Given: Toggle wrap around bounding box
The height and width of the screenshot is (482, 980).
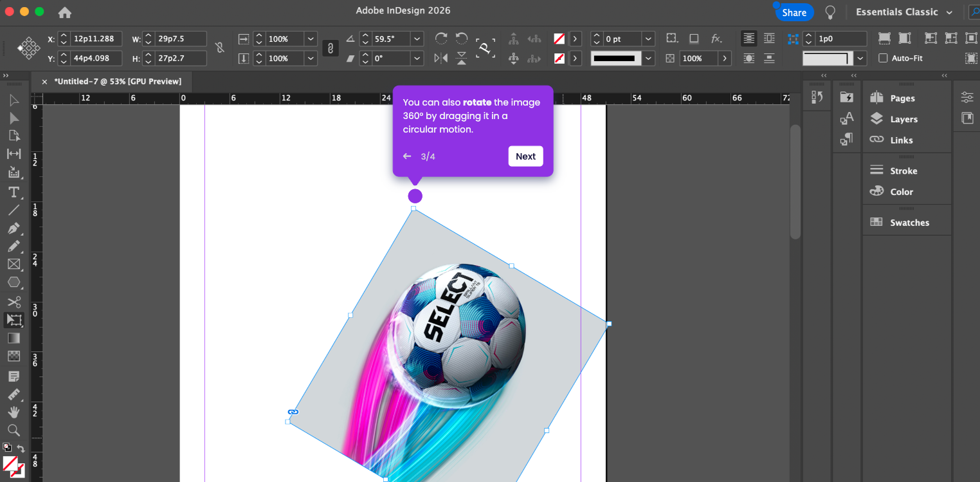Looking at the screenshot, I should [769, 39].
